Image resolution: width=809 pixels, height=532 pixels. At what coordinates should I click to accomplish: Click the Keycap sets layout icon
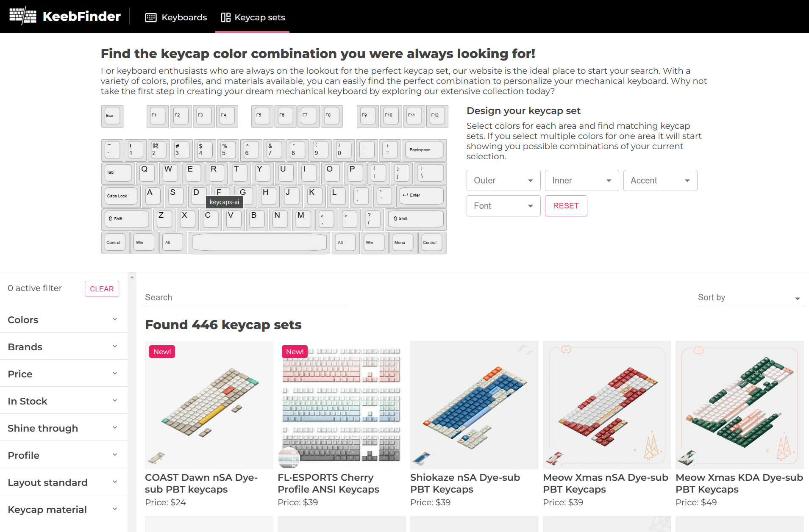(226, 17)
